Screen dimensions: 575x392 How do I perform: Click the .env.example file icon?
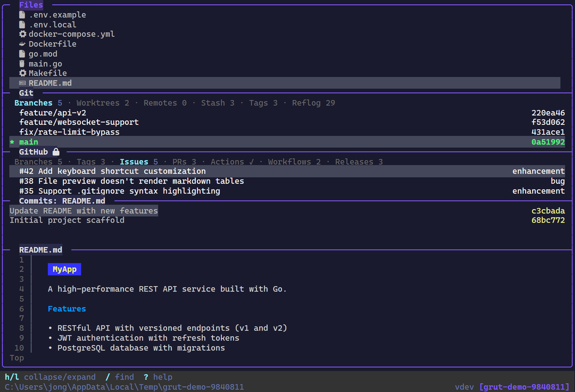tap(22, 15)
